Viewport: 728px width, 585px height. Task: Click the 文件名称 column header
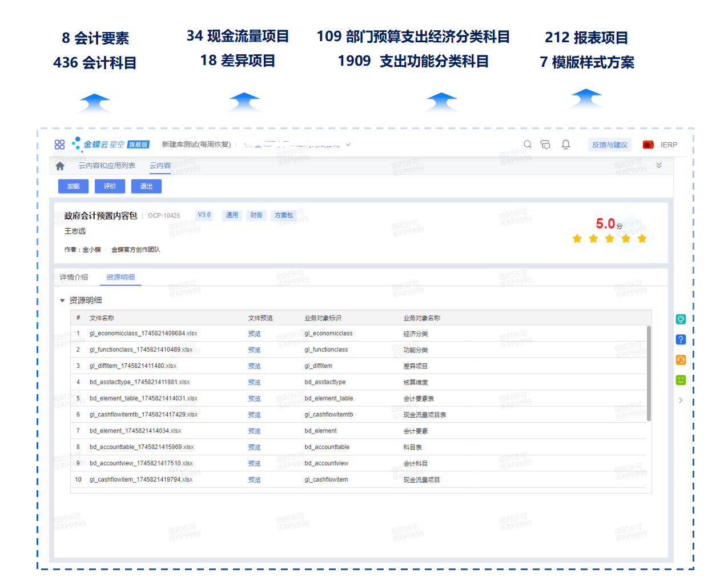[102, 318]
